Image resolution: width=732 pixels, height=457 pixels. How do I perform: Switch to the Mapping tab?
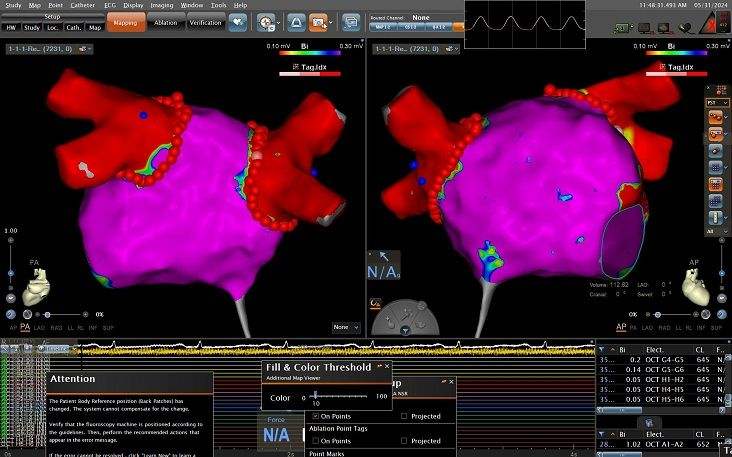pyautogui.click(x=125, y=22)
